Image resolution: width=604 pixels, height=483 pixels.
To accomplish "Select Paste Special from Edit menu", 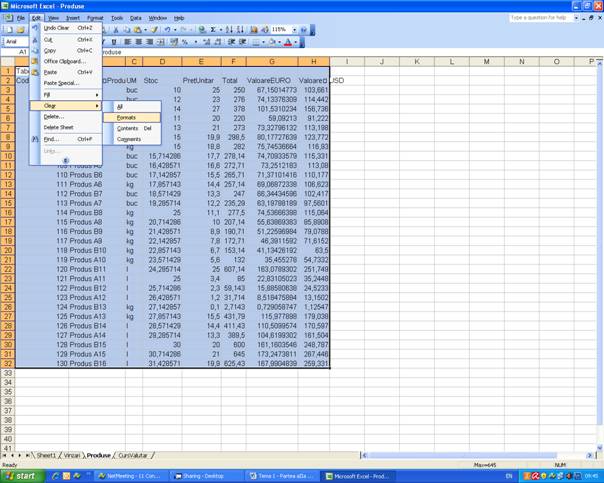I will [60, 83].
